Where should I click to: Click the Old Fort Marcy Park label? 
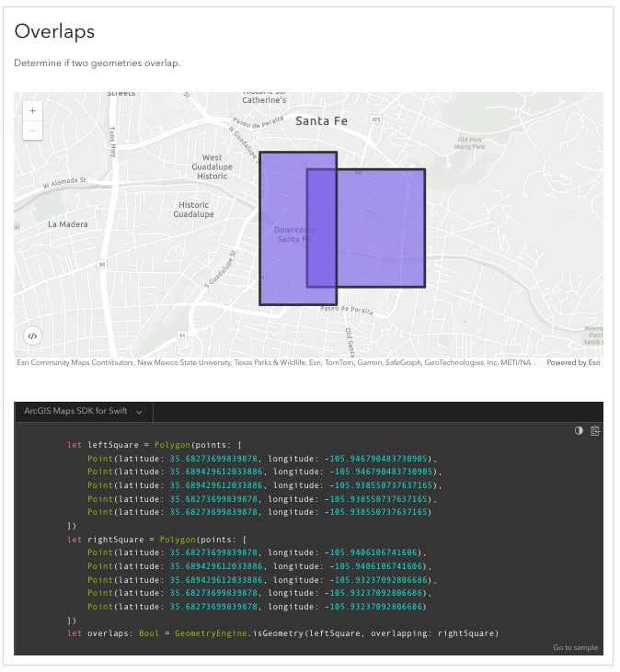pyautogui.click(x=469, y=143)
